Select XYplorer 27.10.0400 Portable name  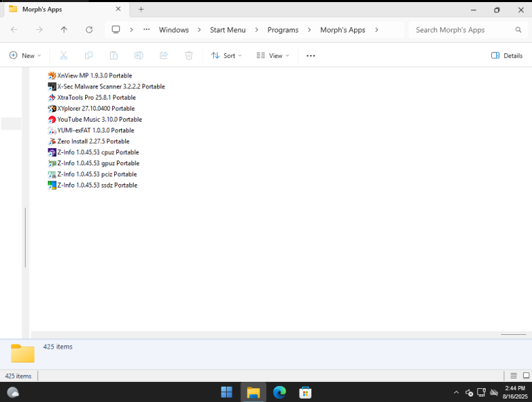tap(96, 109)
